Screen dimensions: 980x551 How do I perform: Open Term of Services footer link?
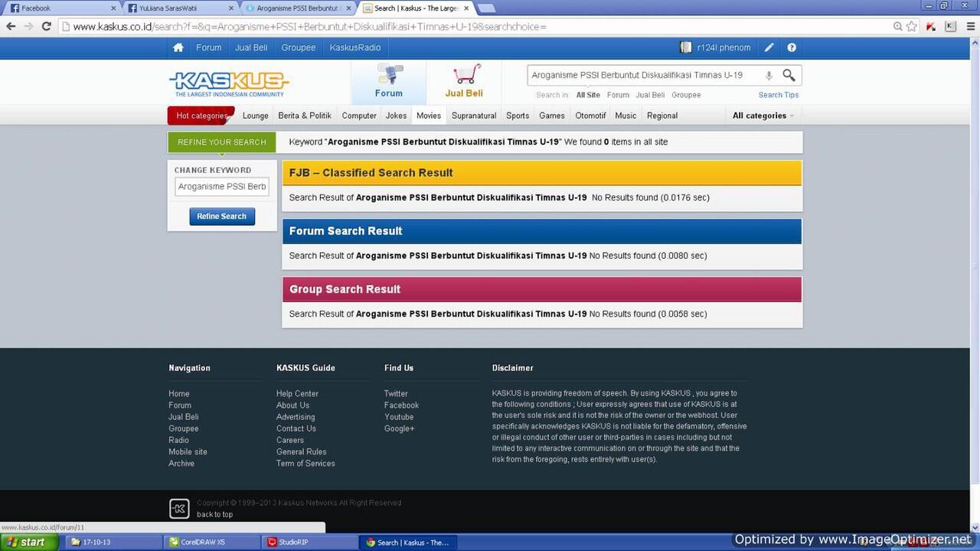coord(305,464)
